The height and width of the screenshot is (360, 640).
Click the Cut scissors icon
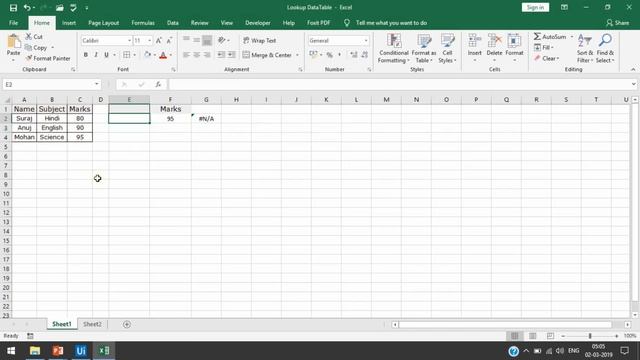pyautogui.click(x=29, y=37)
